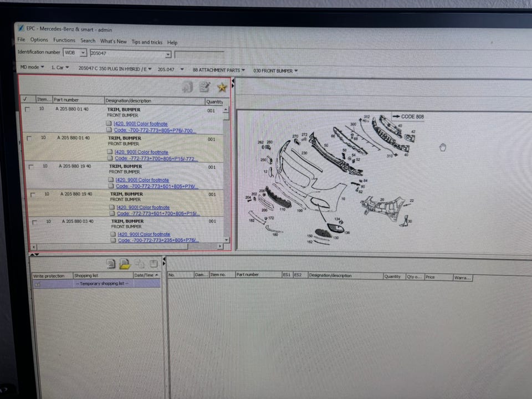
Task: Open the 1. Car dropdown
Action: [60, 68]
